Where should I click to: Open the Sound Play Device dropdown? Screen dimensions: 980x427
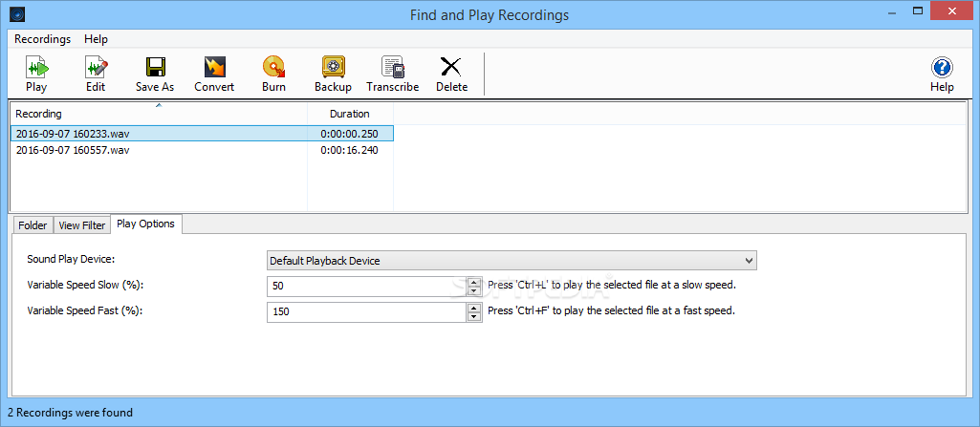[512, 261]
